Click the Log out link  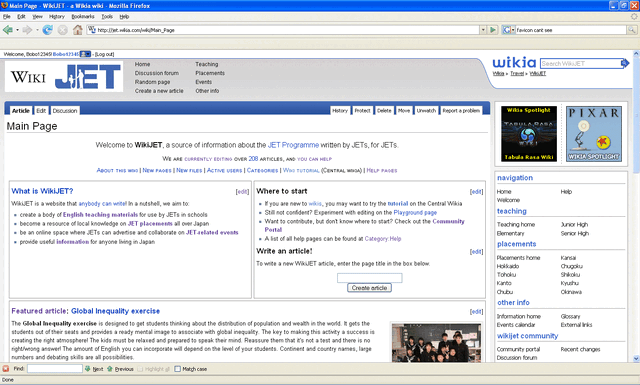[x=104, y=54]
